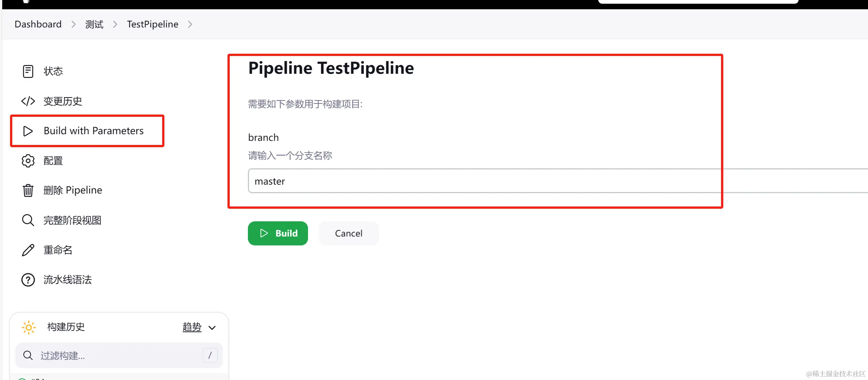Click the branch input field containing master

tap(482, 181)
